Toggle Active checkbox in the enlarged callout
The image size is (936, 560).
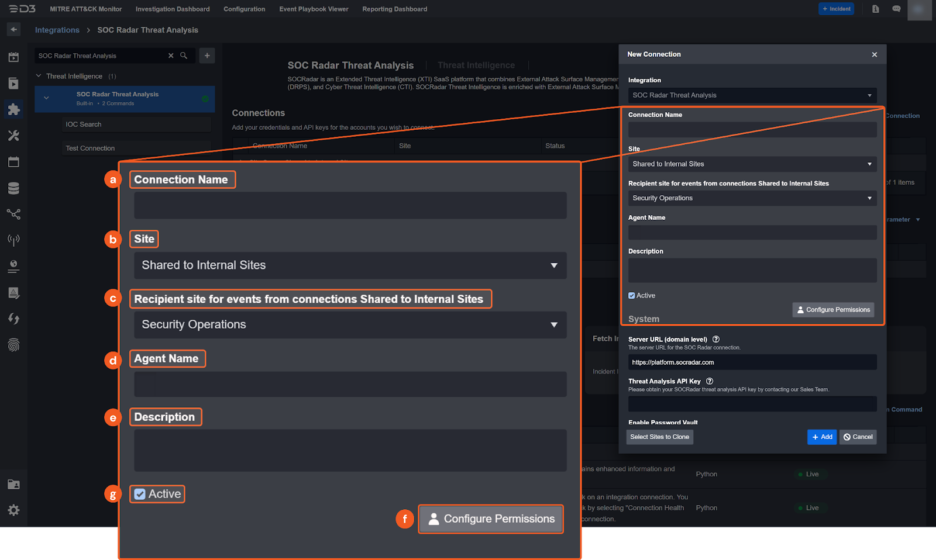[140, 494]
